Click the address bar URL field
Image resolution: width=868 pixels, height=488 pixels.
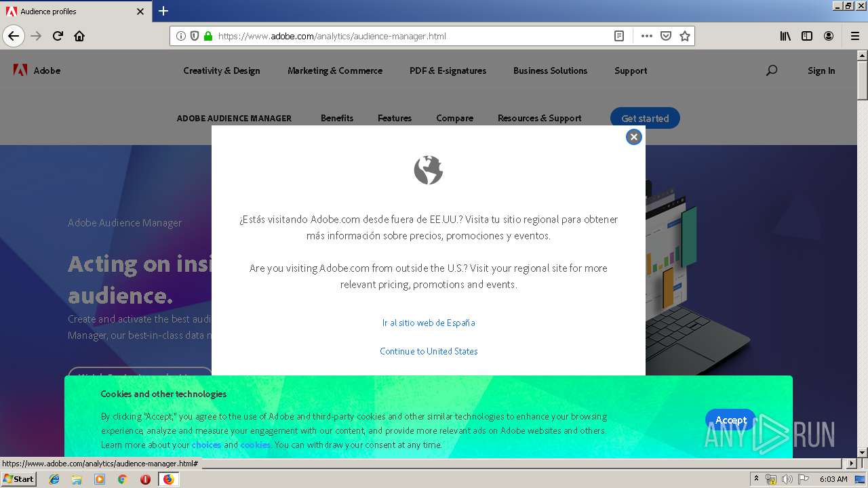click(x=412, y=36)
